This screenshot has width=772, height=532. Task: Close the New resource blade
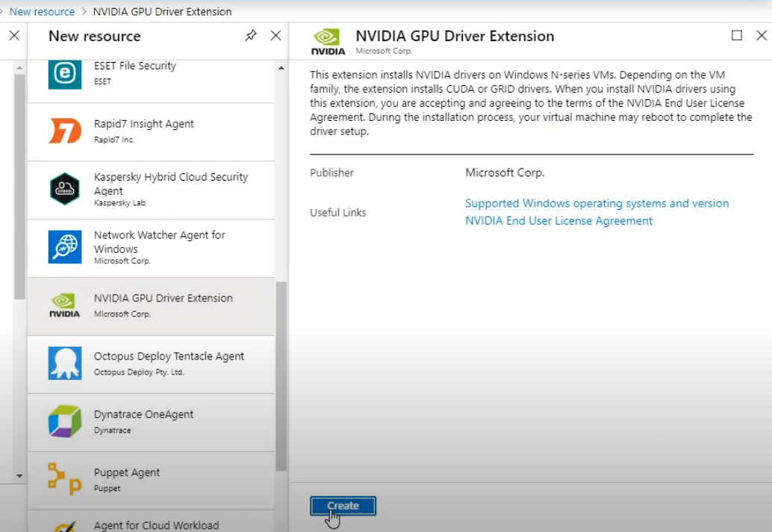(276, 35)
